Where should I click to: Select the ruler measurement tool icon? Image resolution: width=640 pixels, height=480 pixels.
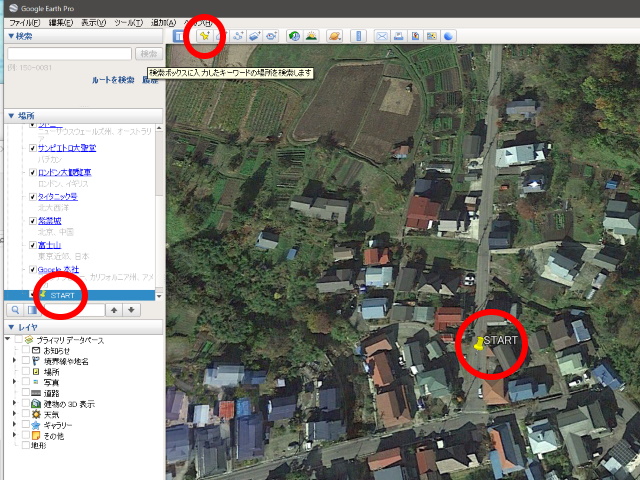pyautogui.click(x=358, y=36)
